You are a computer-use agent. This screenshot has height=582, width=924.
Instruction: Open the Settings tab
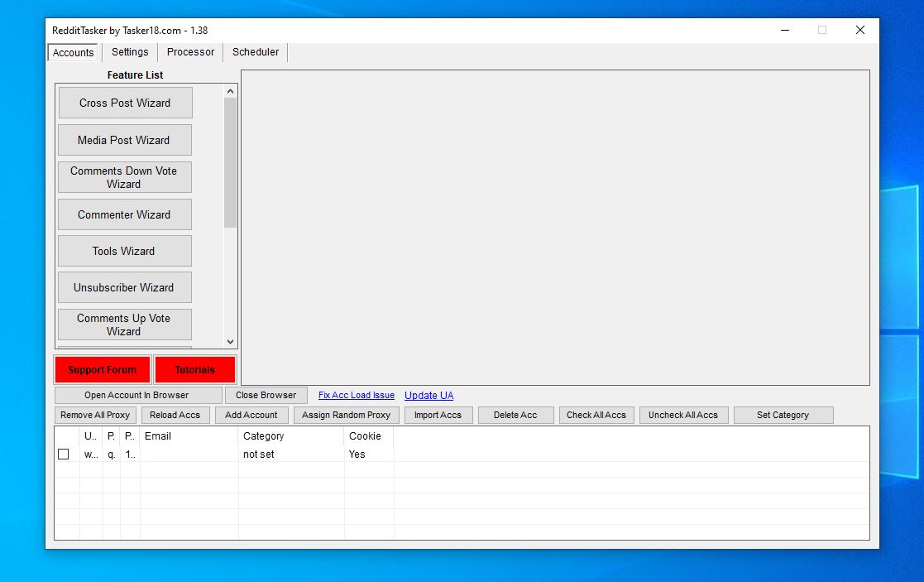tap(130, 52)
